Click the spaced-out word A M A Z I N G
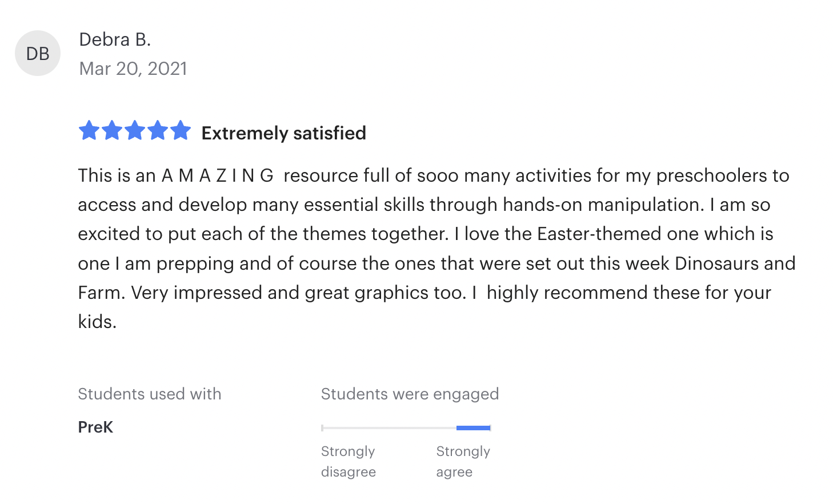The height and width of the screenshot is (504, 833). tap(218, 175)
